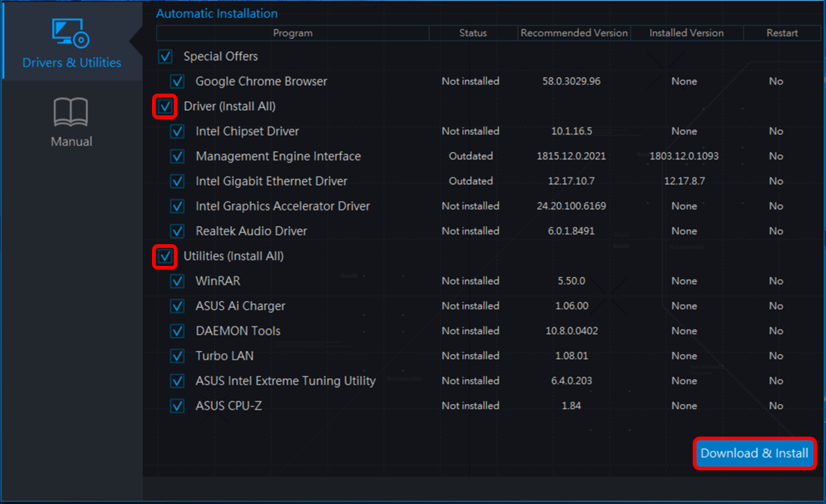Click the Restart column header
Image resolution: width=826 pixels, height=504 pixels.
tap(783, 33)
